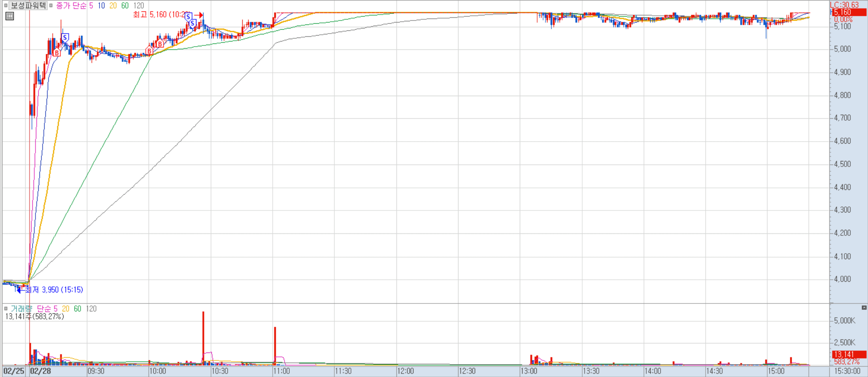Click the red B buy marker at 10:00
The width and height of the screenshot is (868, 377).
click(x=149, y=51)
